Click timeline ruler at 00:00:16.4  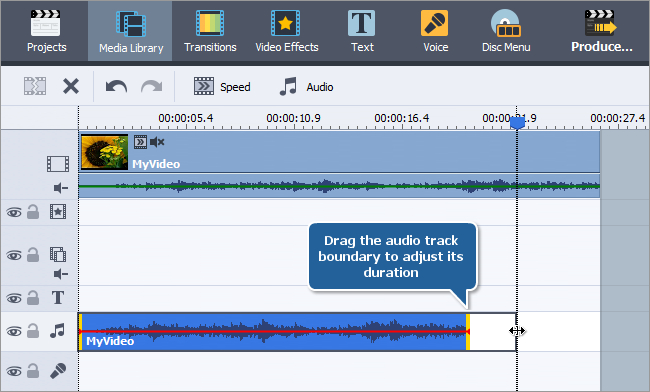tap(402, 118)
